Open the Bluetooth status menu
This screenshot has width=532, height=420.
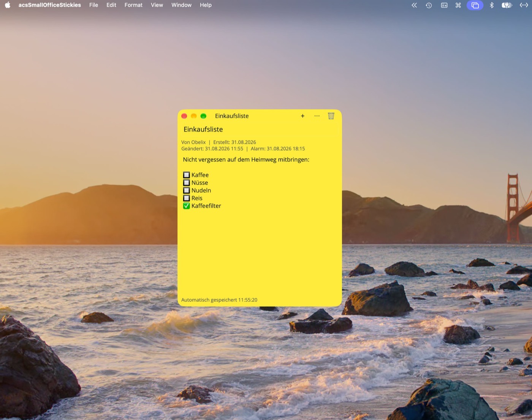click(x=492, y=5)
